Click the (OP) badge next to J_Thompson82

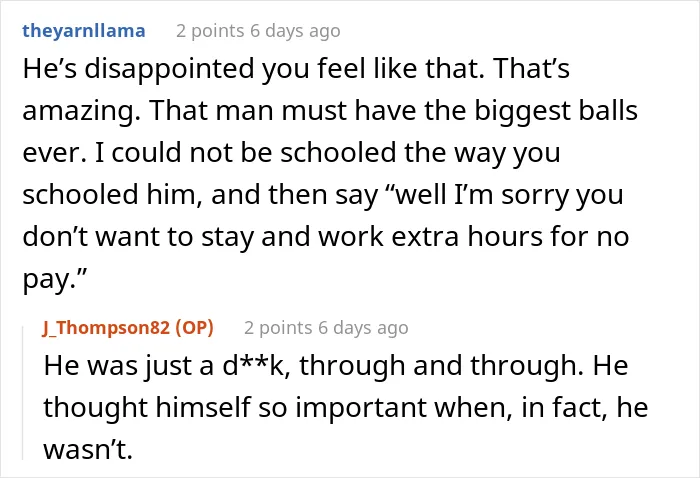(194, 328)
